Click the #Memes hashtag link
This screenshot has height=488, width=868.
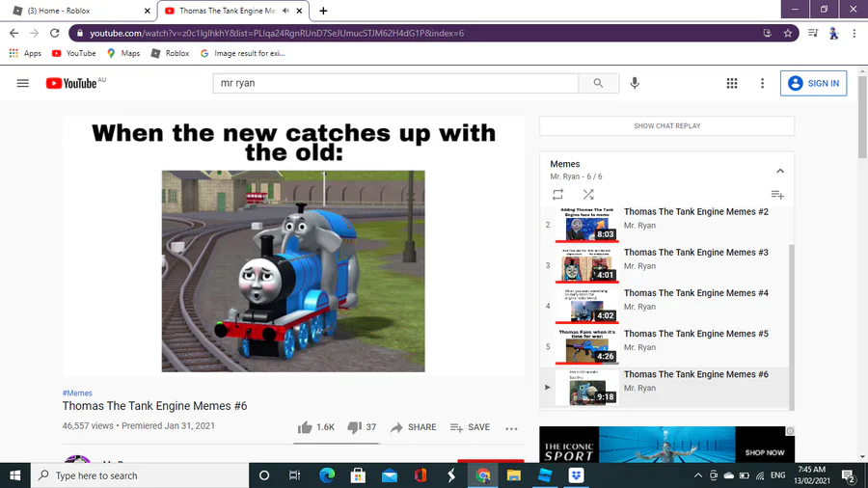point(77,393)
